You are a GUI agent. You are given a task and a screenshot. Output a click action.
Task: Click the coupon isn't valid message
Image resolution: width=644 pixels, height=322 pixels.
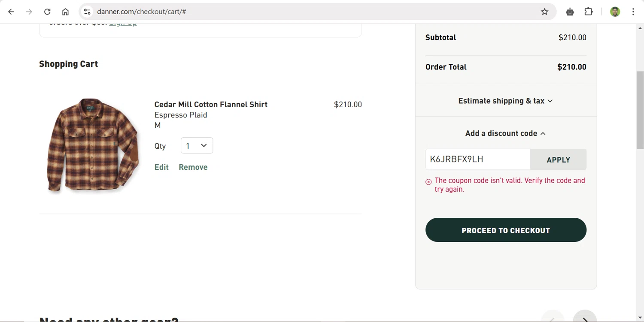(510, 185)
